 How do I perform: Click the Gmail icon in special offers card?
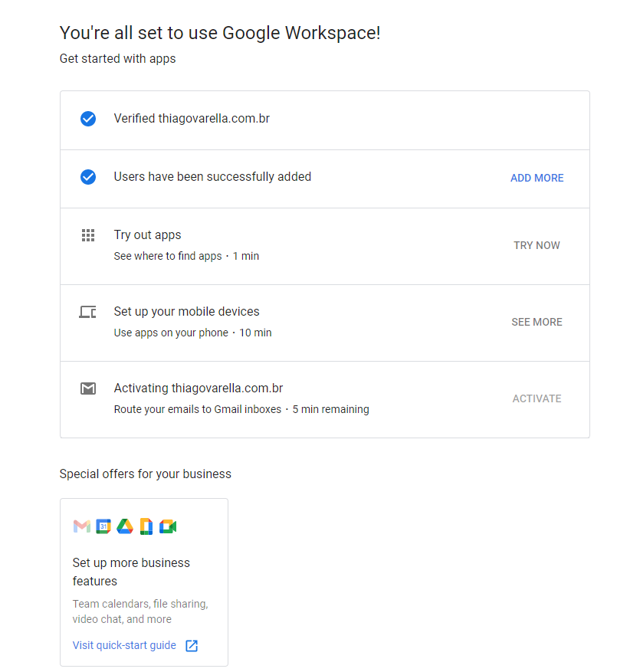pos(81,526)
